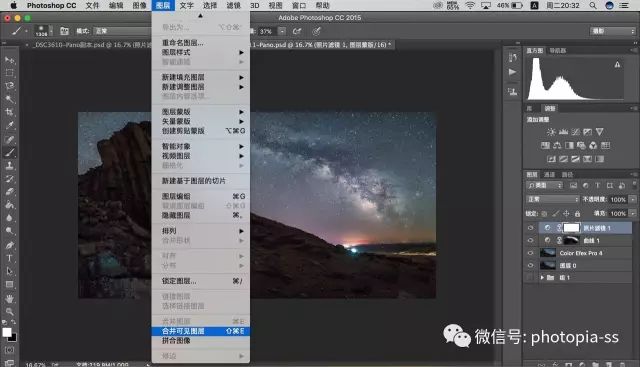Open the workspace switcher dropdown
This screenshot has height=367, width=640.
[x=613, y=31]
